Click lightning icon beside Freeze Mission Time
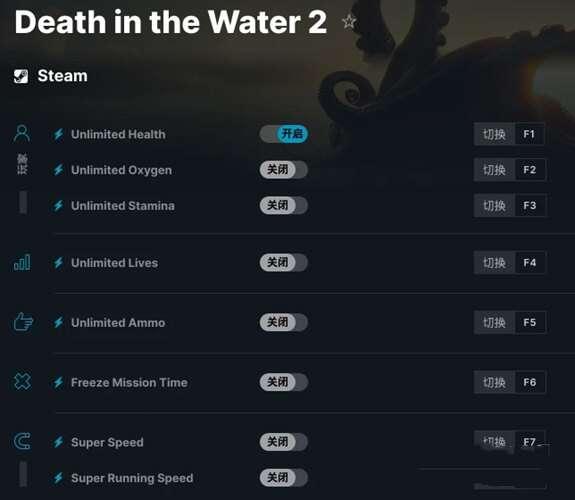The height and width of the screenshot is (500, 575). click(59, 382)
